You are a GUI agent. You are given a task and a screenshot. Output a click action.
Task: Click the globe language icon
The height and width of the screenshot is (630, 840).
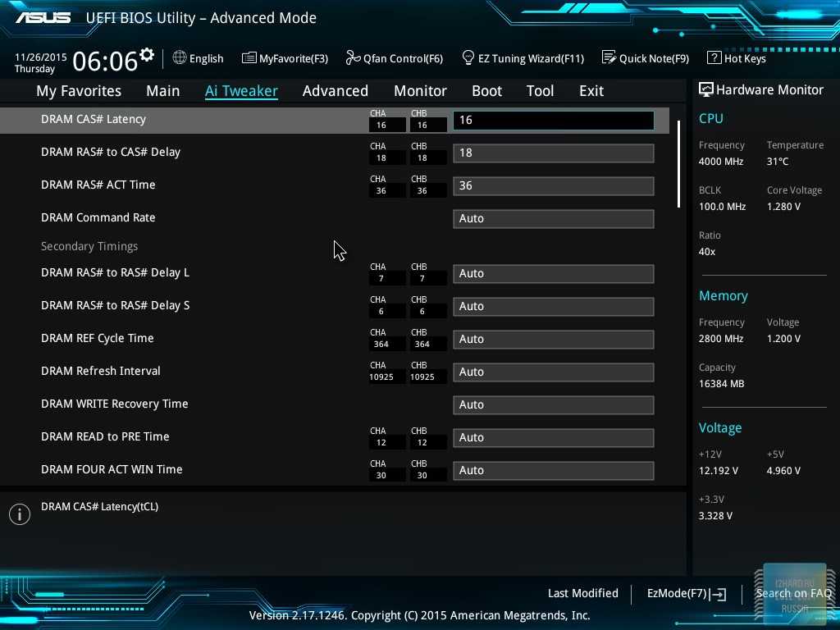click(x=180, y=58)
